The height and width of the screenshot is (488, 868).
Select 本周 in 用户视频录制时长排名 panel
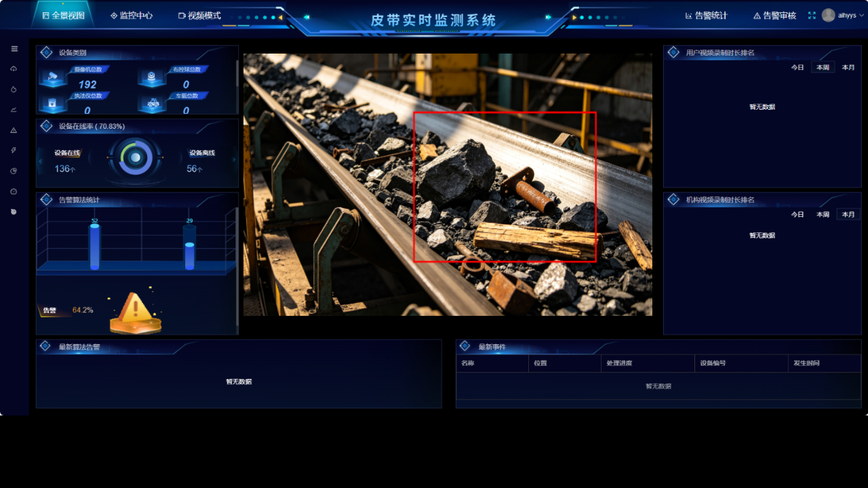(x=823, y=68)
